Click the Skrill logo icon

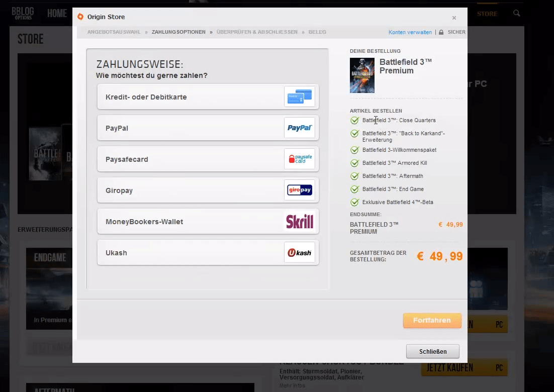pos(299,221)
